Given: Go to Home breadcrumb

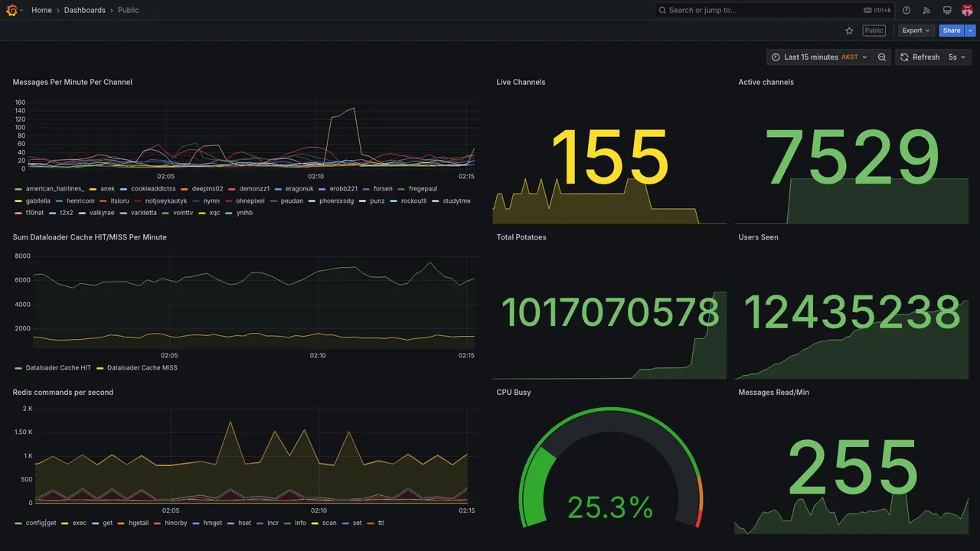Looking at the screenshot, I should (x=41, y=10).
